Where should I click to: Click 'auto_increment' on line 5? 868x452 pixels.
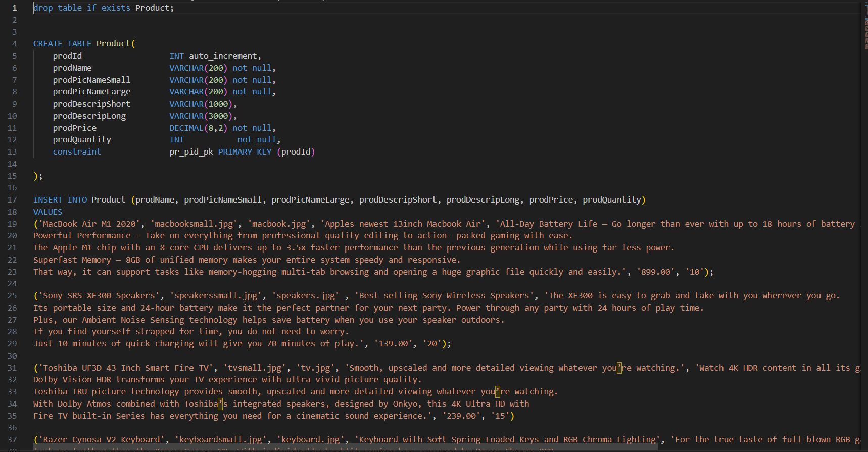[x=223, y=56]
